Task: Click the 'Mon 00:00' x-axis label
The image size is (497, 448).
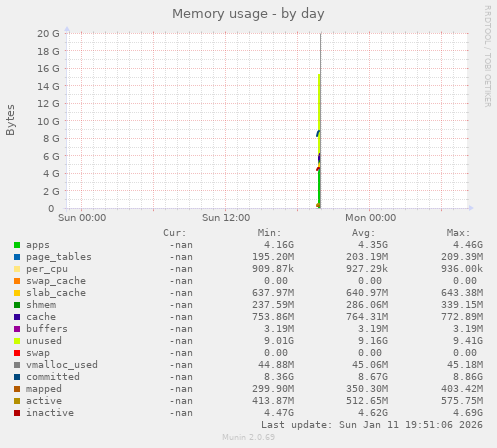Action: coord(370,218)
